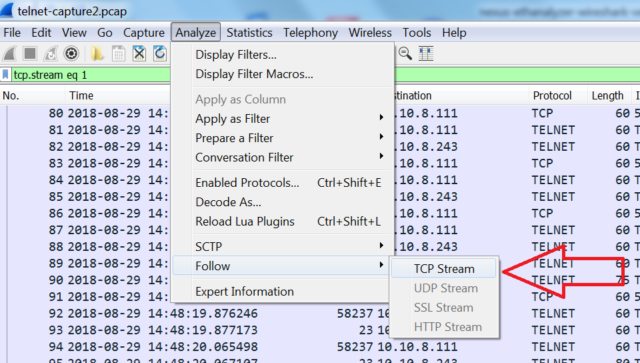Expand the SCTP submenu

pos(282,247)
